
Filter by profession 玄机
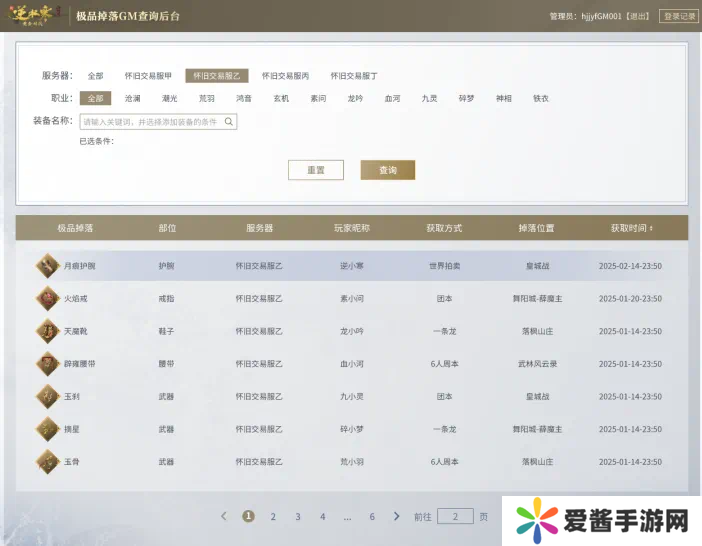click(281, 98)
